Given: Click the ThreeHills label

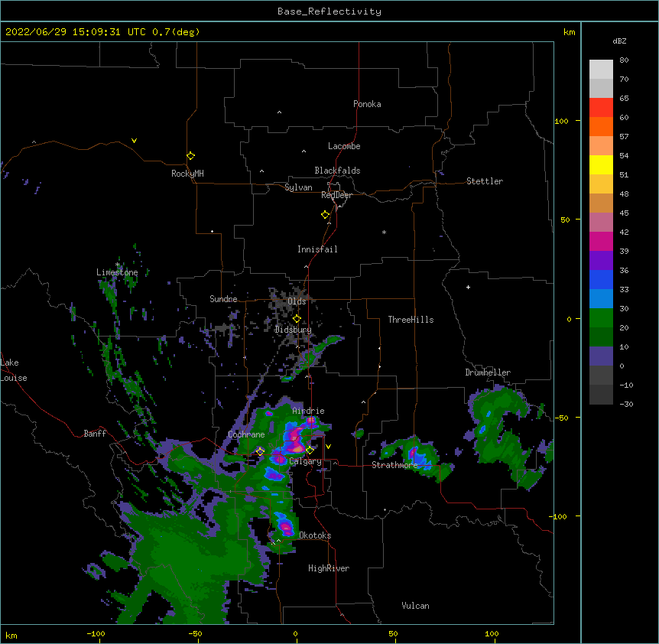Looking at the screenshot, I should pyautogui.click(x=411, y=320).
